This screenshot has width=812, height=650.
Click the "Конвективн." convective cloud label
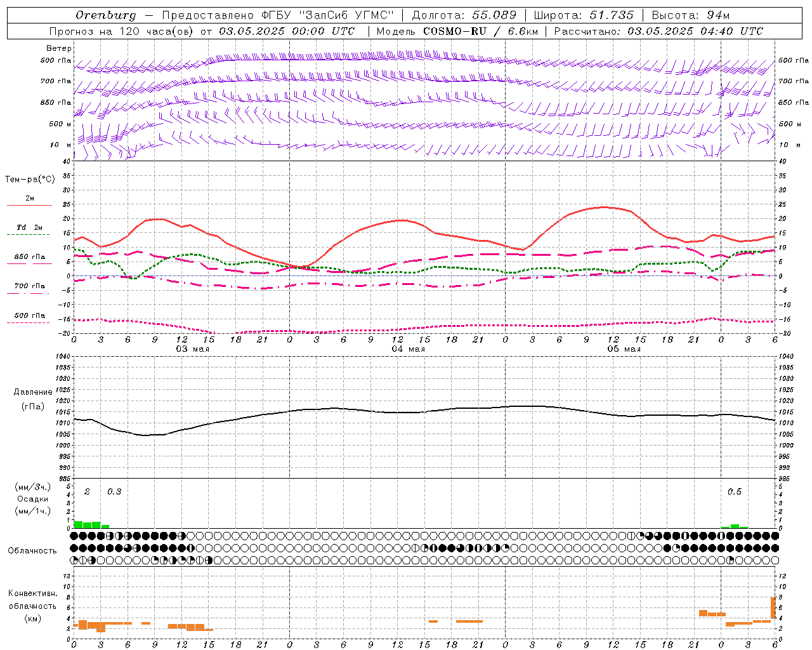point(32,594)
